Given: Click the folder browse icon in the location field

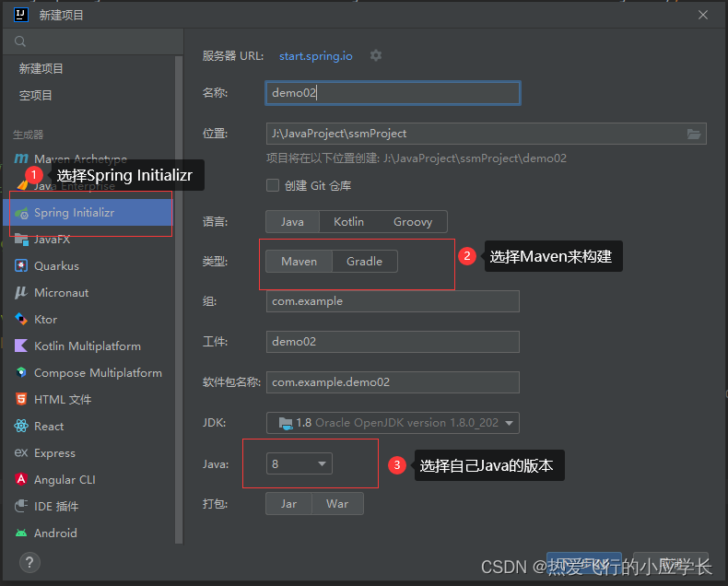Looking at the screenshot, I should click(x=694, y=134).
